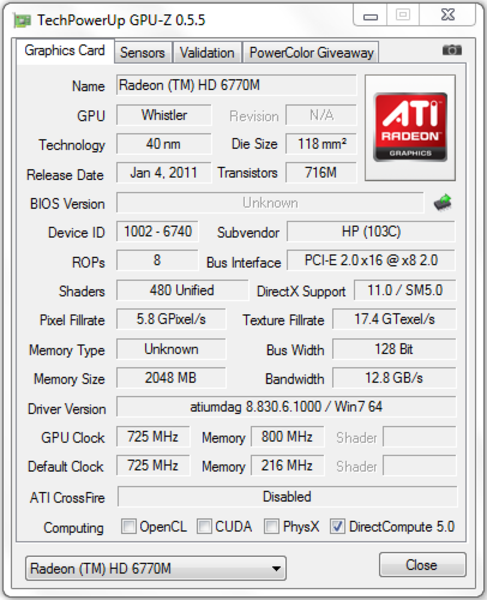Open the Radeon HD 6770M GPU dropdown
Image resolution: width=487 pixels, height=600 pixels.
tap(156, 569)
